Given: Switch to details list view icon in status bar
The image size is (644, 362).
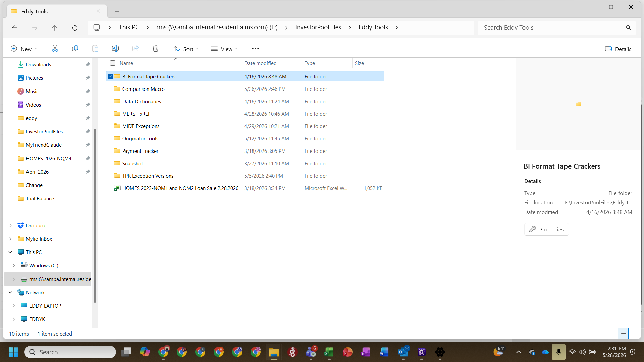Looking at the screenshot, I should point(623,334).
